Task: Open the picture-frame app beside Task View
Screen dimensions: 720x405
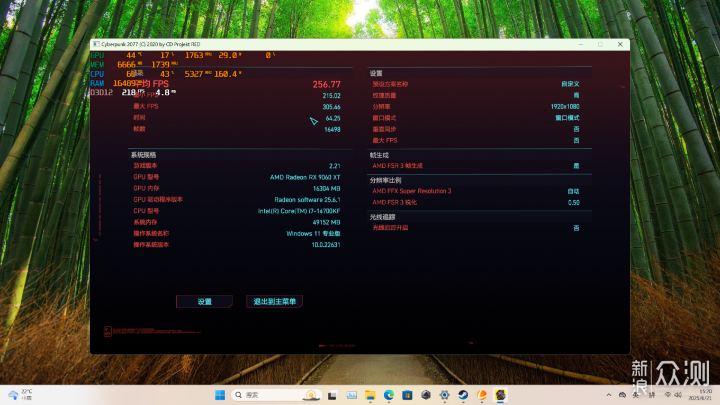Action: [352, 395]
